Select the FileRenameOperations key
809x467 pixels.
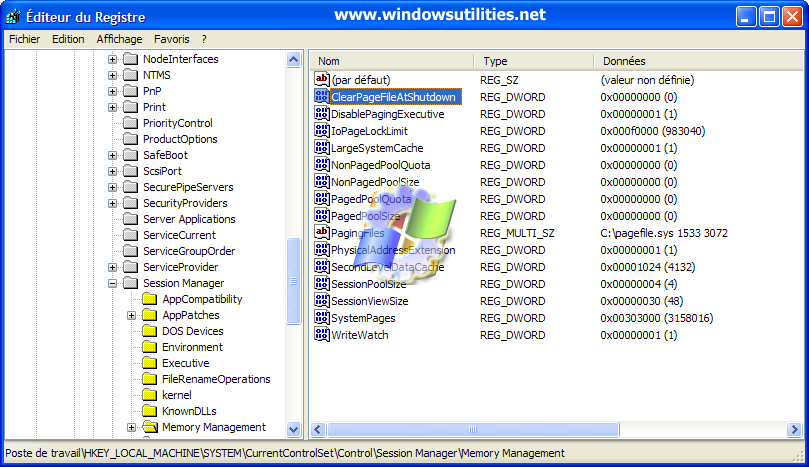[216, 379]
